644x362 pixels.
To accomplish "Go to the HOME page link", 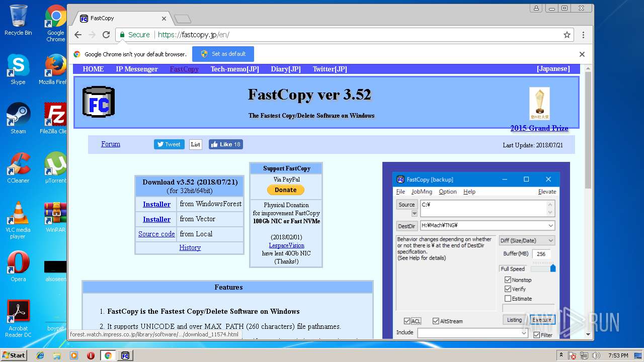I will coord(93,69).
